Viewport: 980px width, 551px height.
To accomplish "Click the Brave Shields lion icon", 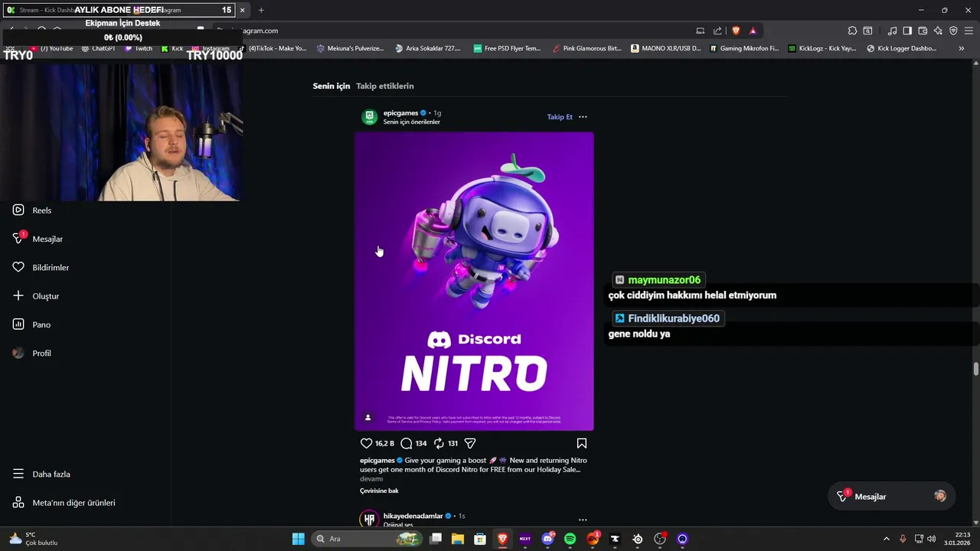I will click(736, 31).
